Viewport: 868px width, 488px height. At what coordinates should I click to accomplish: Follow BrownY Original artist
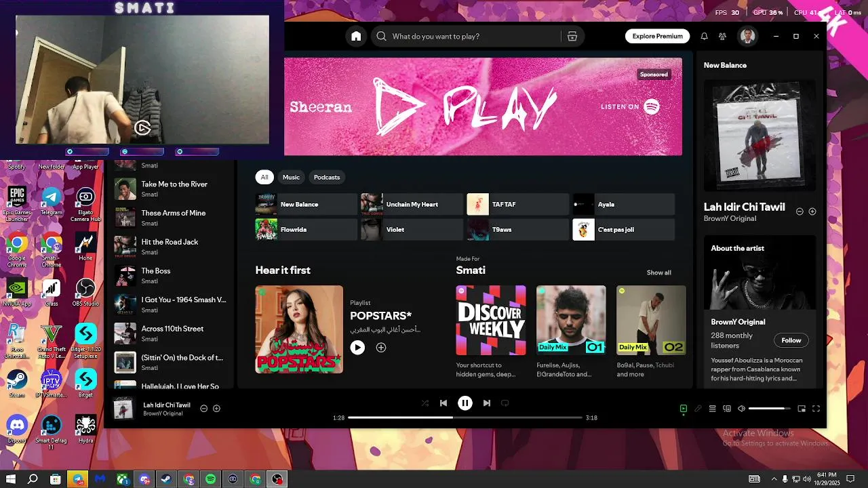[x=791, y=340]
